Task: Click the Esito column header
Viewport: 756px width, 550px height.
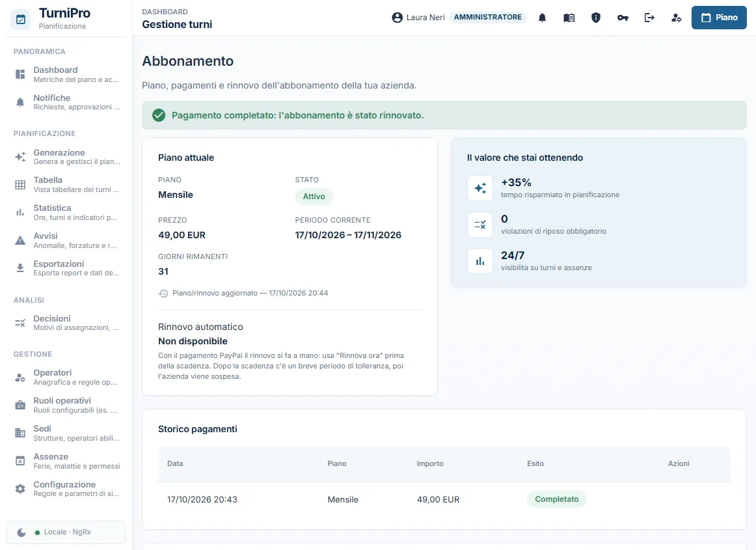Action: pos(535,463)
